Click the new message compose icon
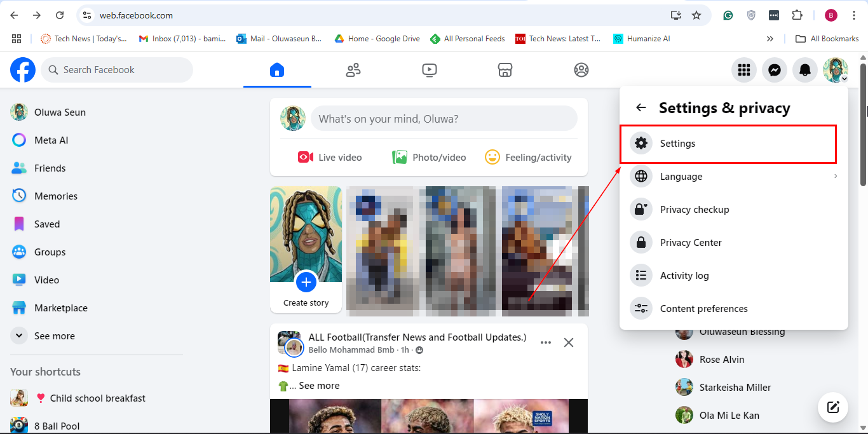This screenshot has height=434, width=868. click(832, 407)
